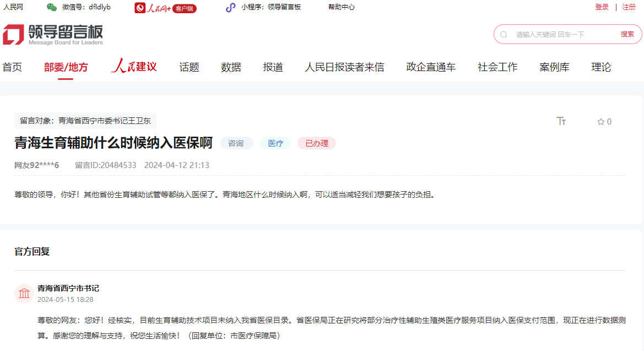
Task: Click the government building avatar of 西宁市书记
Action: click(x=24, y=294)
